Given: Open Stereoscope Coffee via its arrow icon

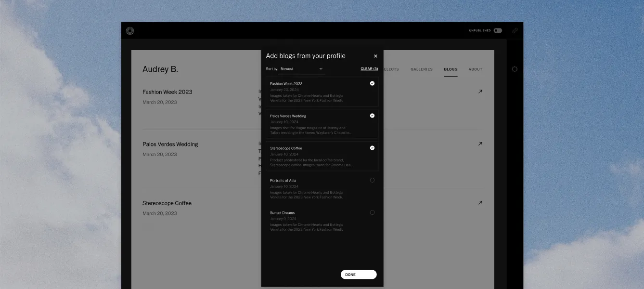Looking at the screenshot, I should click(x=480, y=203).
